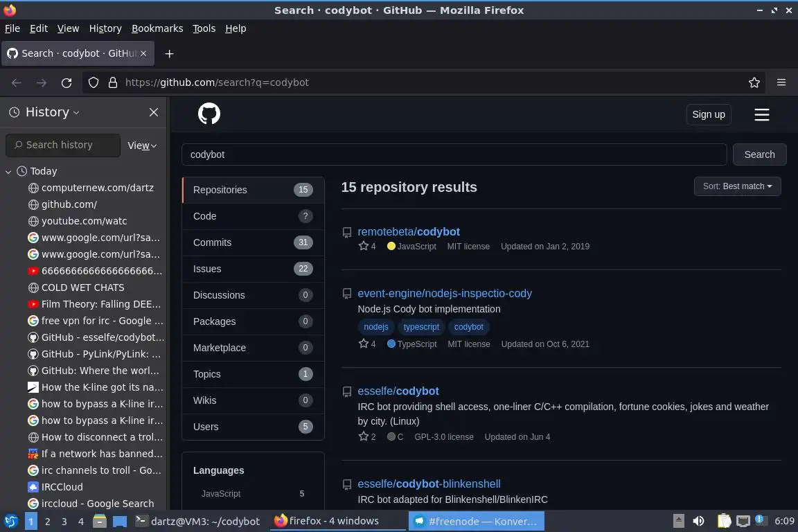
Task: Switch to #freenode Konversation taskbar window
Action: [476, 521]
